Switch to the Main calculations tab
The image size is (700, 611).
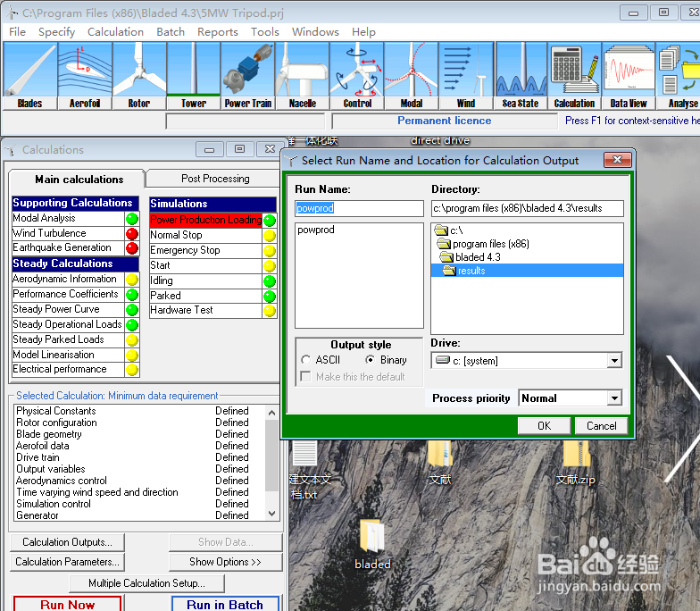[79, 180]
